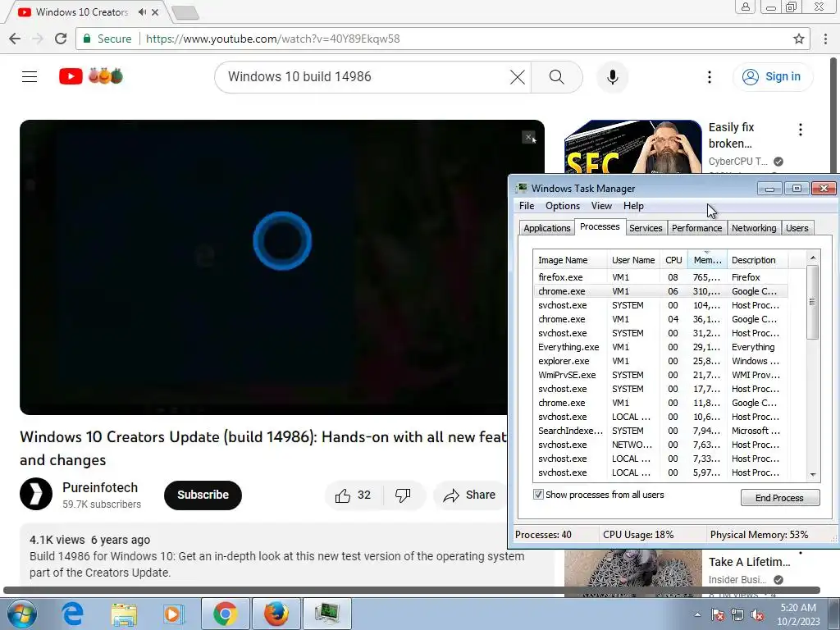Show hidden system tray icons

(697, 614)
